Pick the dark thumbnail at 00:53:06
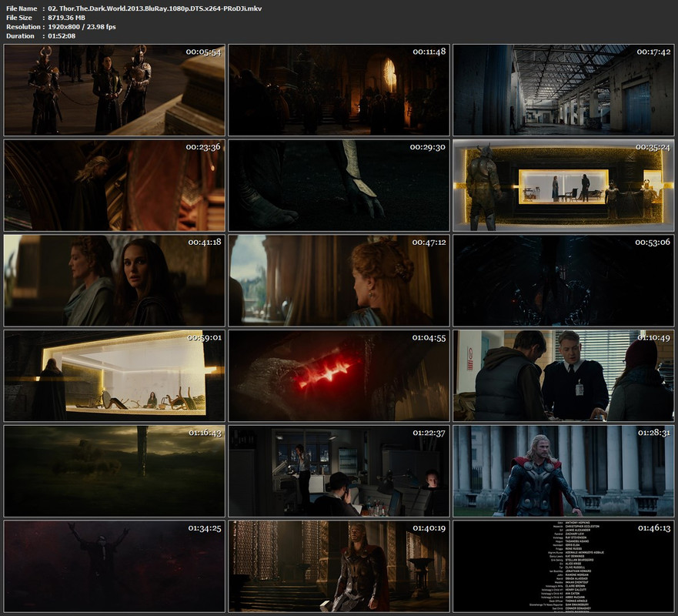Screen dimensions: 678x616 tap(563, 280)
